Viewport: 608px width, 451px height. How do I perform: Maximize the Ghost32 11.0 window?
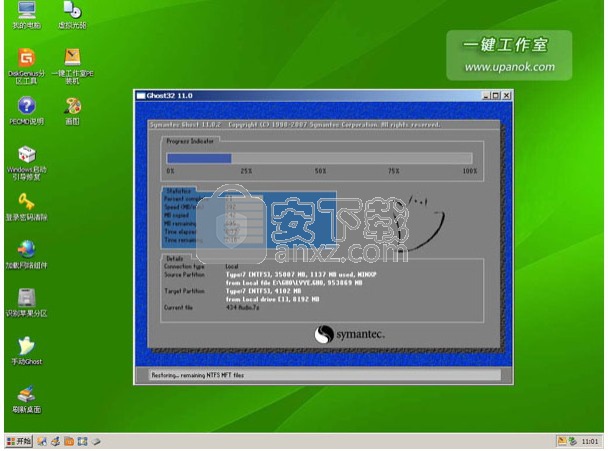point(496,95)
